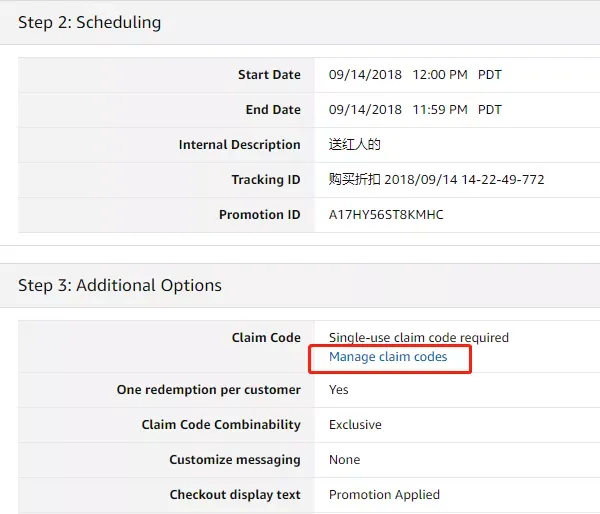The image size is (600, 514).
Task: Click the Step 2: Scheduling header
Action: (90, 22)
